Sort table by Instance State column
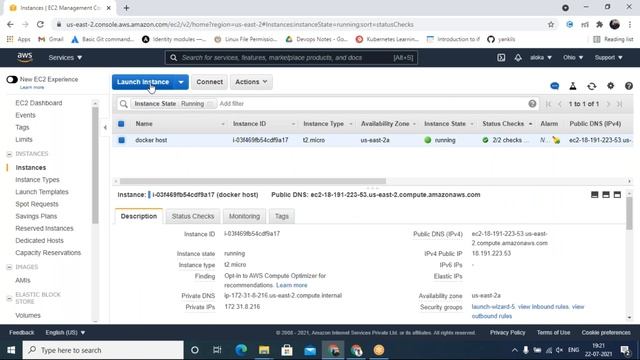The width and height of the screenshot is (640, 360). coord(448,124)
